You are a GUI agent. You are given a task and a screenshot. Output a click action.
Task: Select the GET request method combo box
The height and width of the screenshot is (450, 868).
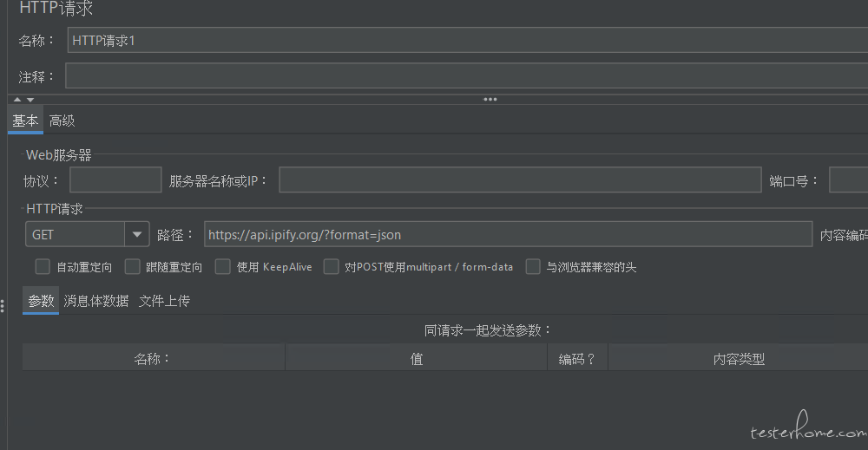[76, 234]
